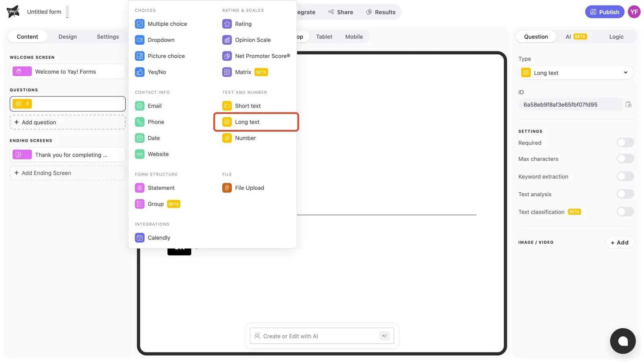Select the Yes/No thumbs-up icon

(x=140, y=72)
